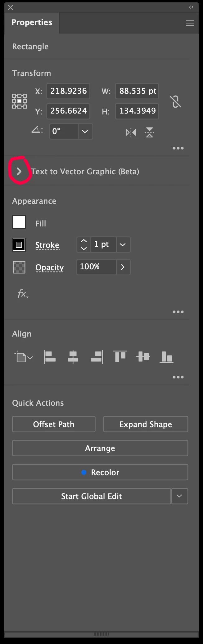Screen dimensions: 203x644
Task: Click the Expand Shape button
Action: [146, 424]
